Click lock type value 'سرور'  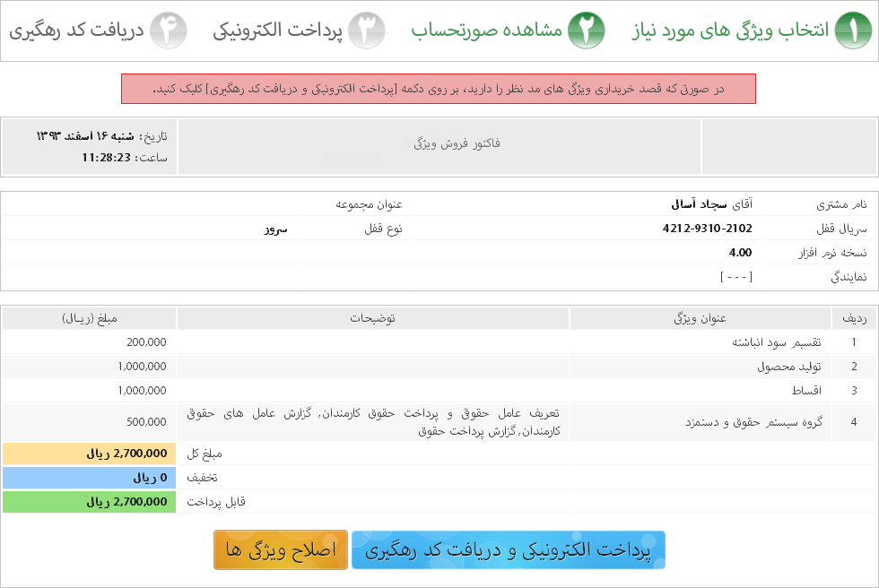[x=276, y=229]
